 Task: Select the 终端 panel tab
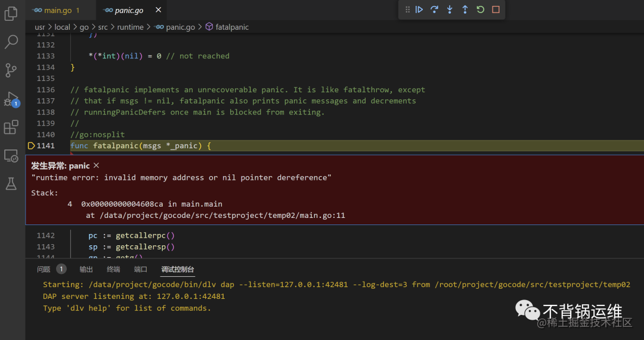coord(113,269)
